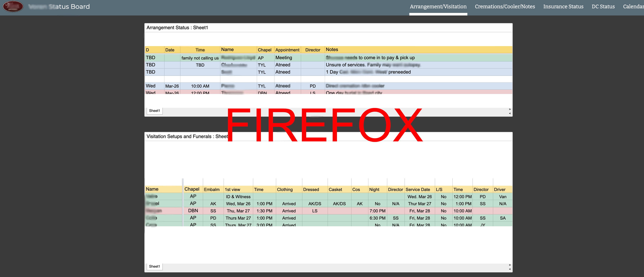
Task: Click next-sheet arrow in Visitation Setups
Action: click(x=510, y=265)
